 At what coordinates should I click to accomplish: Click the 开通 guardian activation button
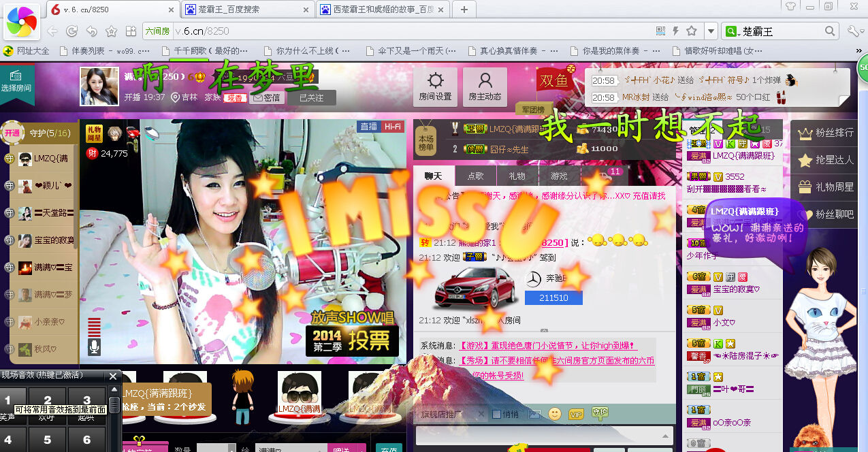coord(12,133)
